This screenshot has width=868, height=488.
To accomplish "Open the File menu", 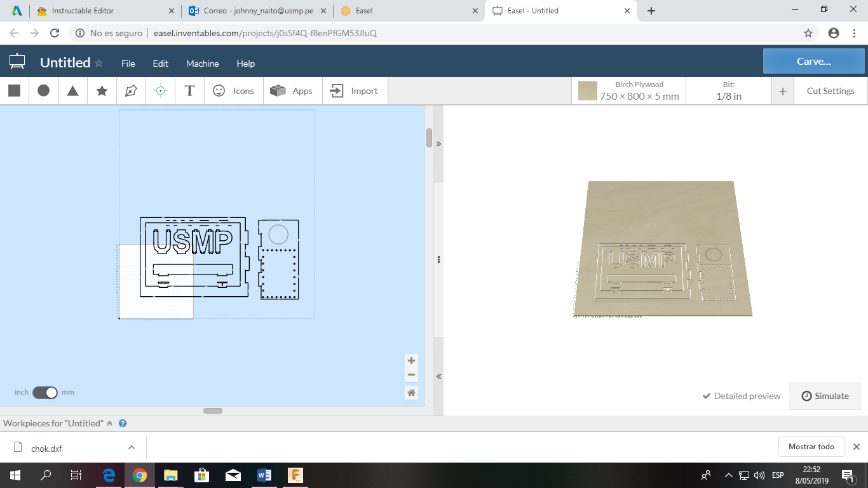I will click(128, 64).
